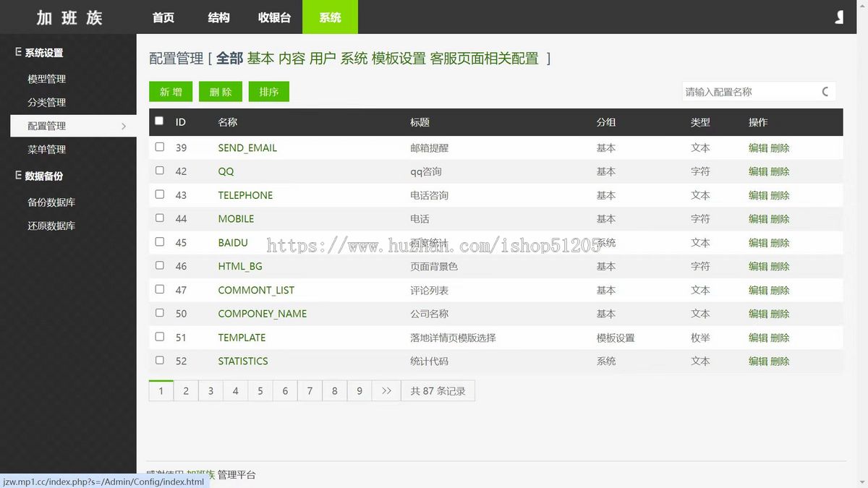Click the 加班族 logo text
The width and height of the screenshot is (868, 488).
(x=69, y=17)
